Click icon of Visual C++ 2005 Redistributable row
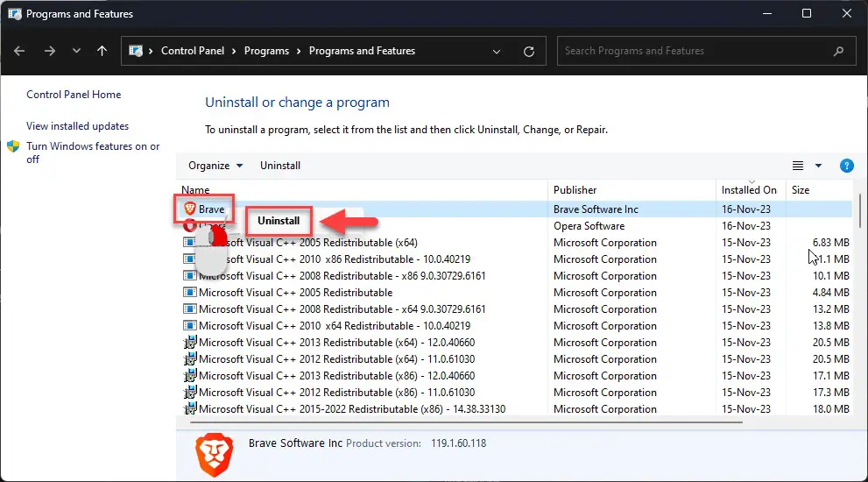Screen dimensions: 868x482 pos(190,292)
